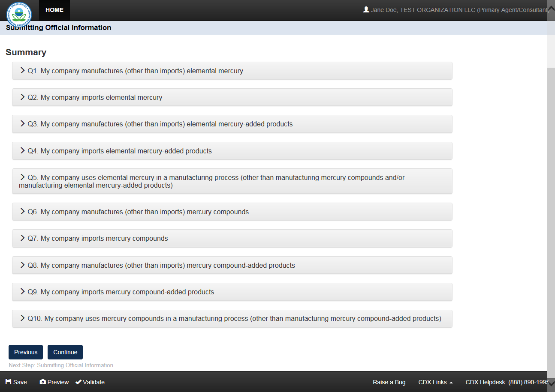Image resolution: width=555 pixels, height=392 pixels.
Task: Open the CDX Links dropdown menu
Action: click(x=435, y=382)
